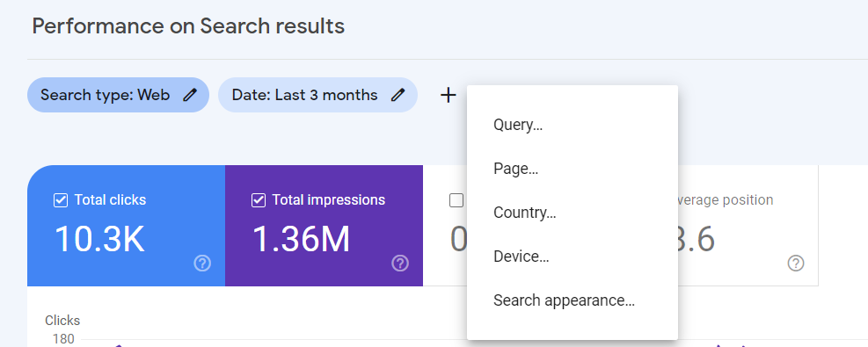The image size is (868, 347).
Task: Open help icon on Total clicks card
Action: (202, 264)
